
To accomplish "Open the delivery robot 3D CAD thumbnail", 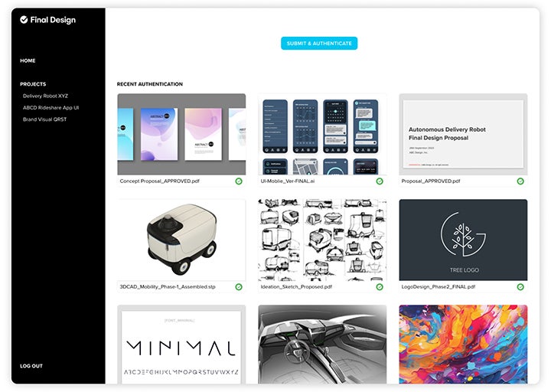I will pos(181,240).
